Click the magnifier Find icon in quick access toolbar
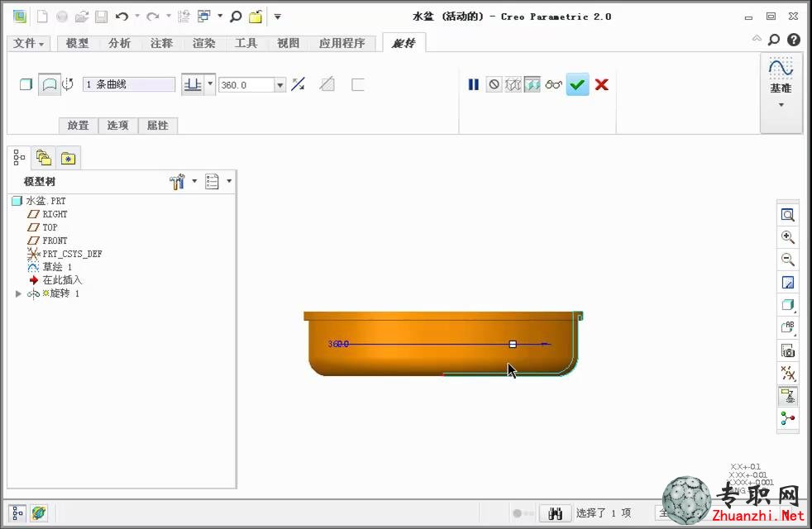 click(x=236, y=17)
